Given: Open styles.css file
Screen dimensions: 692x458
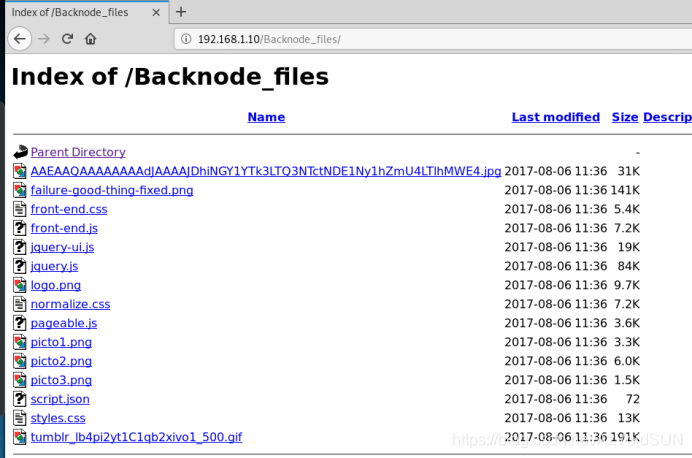Looking at the screenshot, I should point(58,418).
